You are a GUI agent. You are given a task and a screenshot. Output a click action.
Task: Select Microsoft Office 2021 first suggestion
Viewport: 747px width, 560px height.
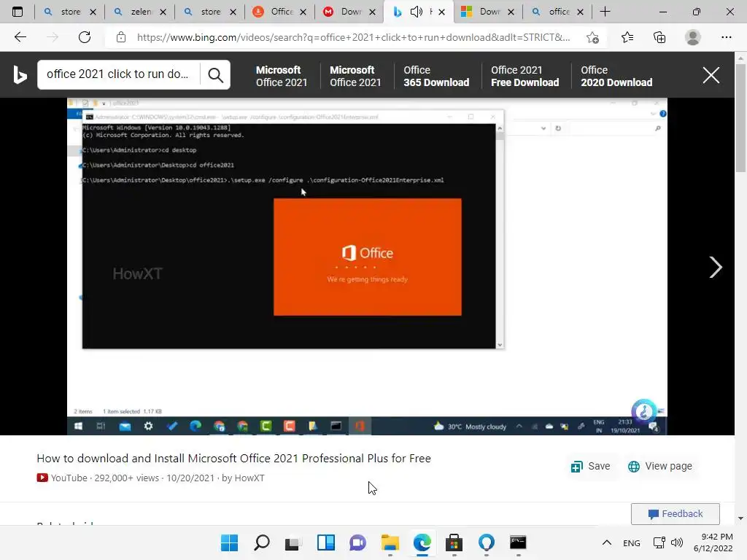pos(281,76)
